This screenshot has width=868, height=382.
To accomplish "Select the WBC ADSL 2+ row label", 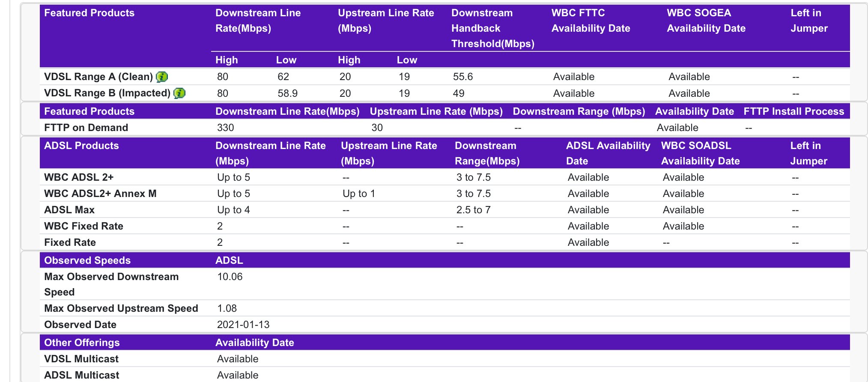I will [x=79, y=177].
